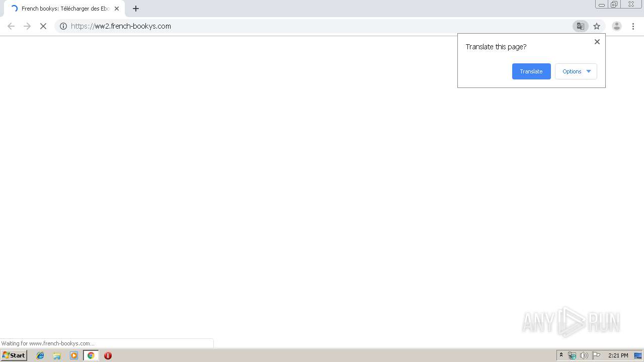Bookmark this page with the star icon
644x362 pixels.
597,26
